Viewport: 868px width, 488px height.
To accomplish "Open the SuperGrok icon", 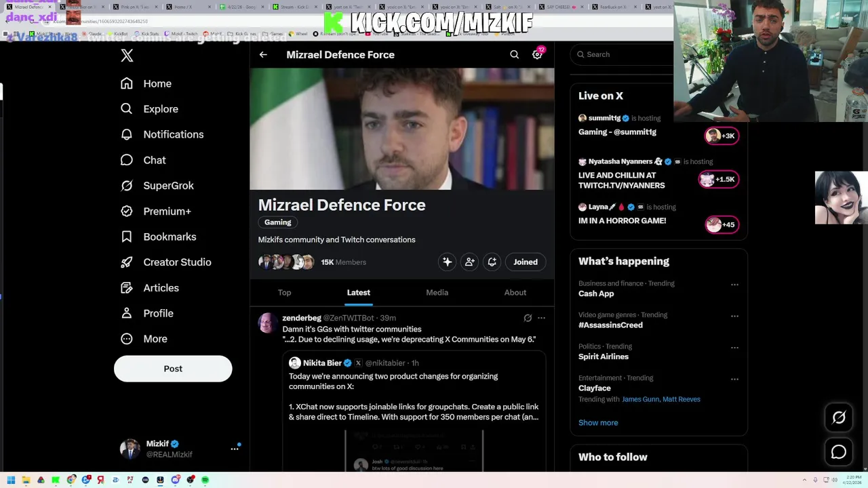I will tap(126, 185).
